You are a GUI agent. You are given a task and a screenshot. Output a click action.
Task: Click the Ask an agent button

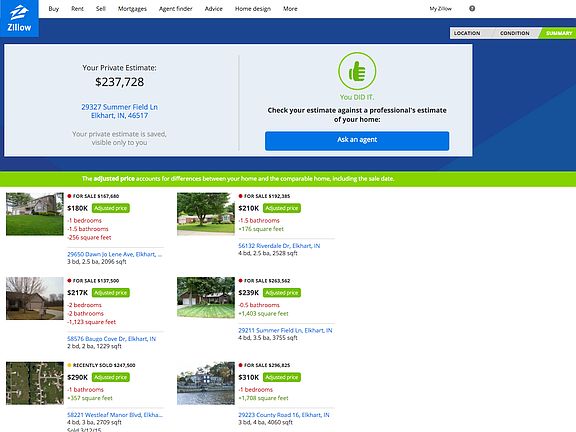pos(357,141)
